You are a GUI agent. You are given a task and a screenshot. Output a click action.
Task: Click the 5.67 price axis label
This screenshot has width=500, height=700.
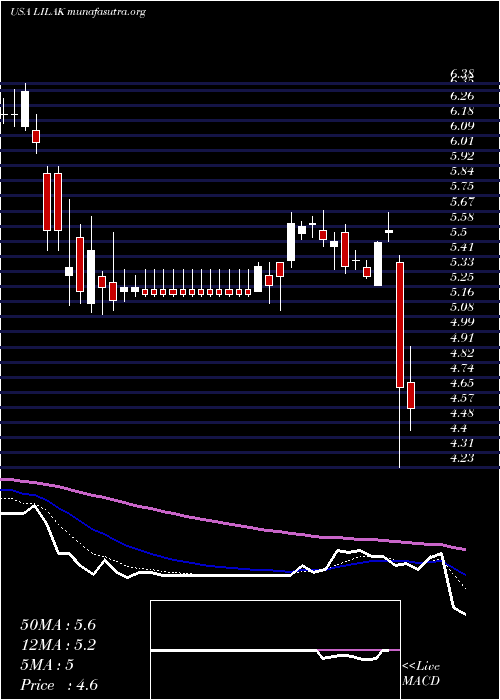coord(462,202)
